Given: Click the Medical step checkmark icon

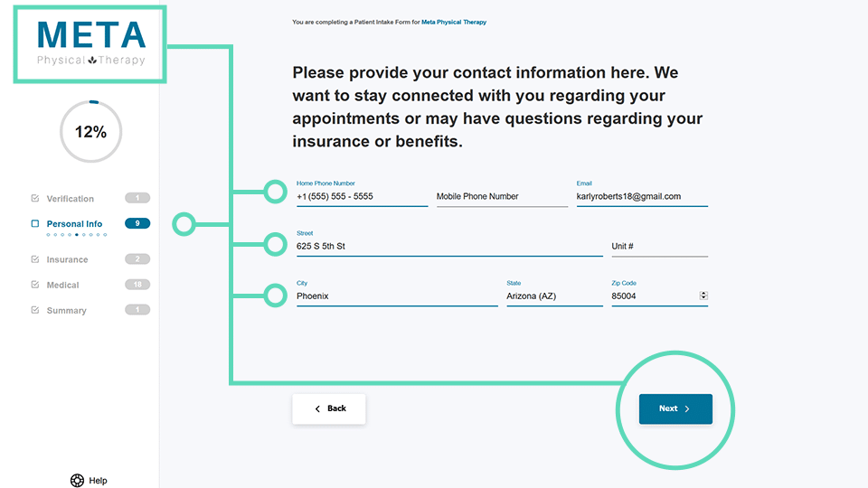Looking at the screenshot, I should click(35, 285).
